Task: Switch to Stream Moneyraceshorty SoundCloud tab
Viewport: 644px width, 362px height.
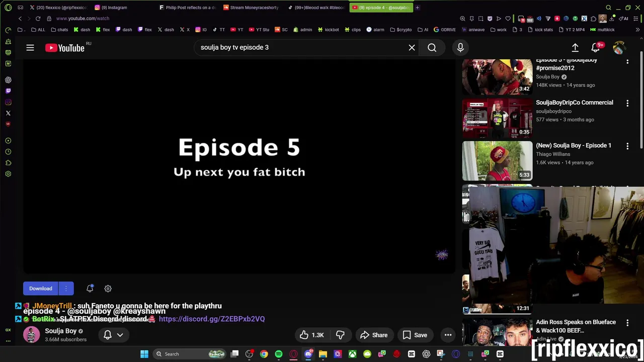Action: coord(251,8)
